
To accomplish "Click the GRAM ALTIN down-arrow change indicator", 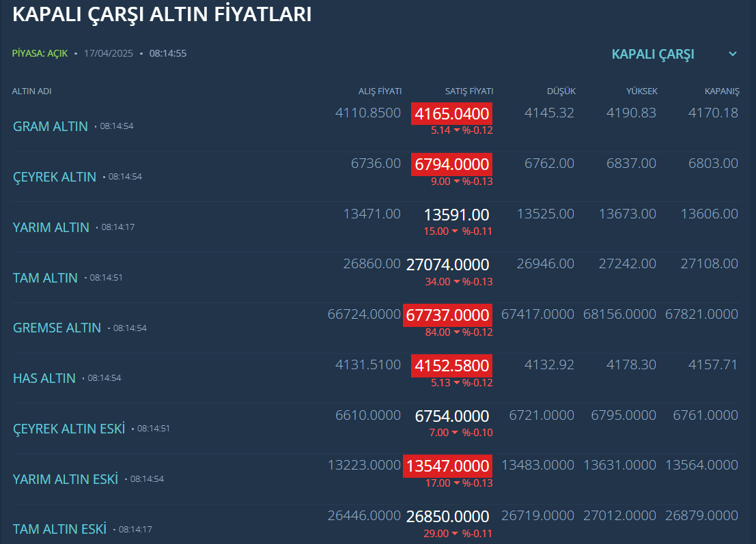I will coord(457,130).
